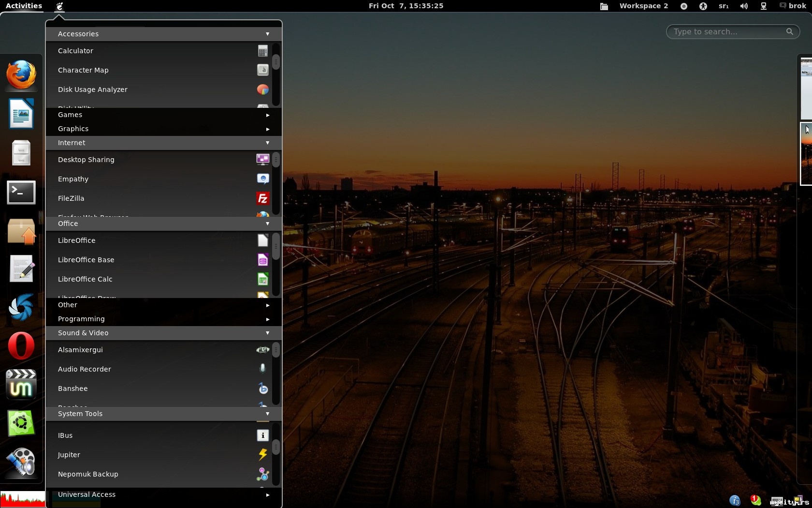Viewport: 812px width, 508px height.
Task: Click the disc icon beside Workspace 2
Action: [x=684, y=6]
